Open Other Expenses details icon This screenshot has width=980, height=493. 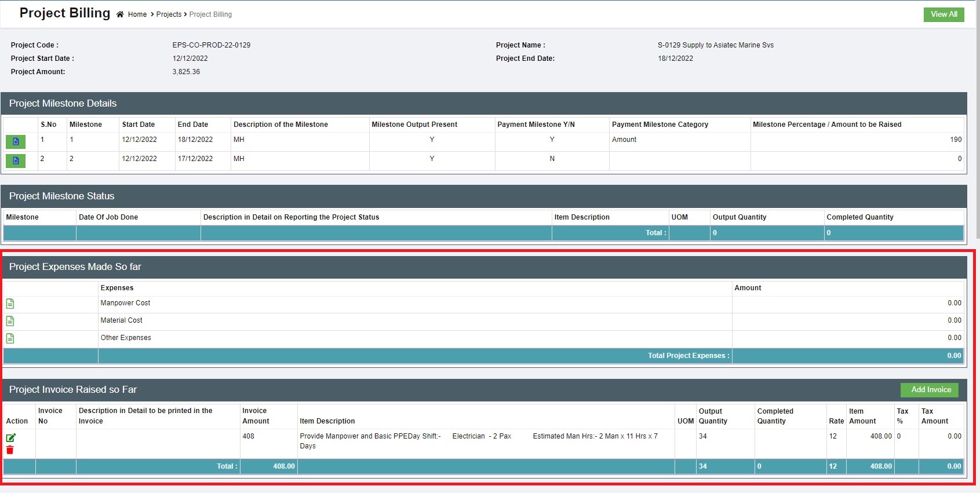[x=10, y=338]
